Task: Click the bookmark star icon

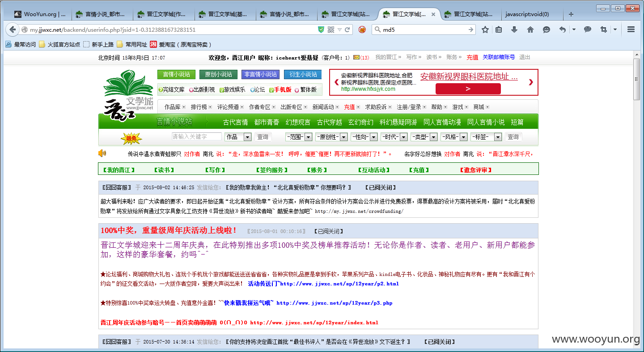Action: tap(485, 30)
